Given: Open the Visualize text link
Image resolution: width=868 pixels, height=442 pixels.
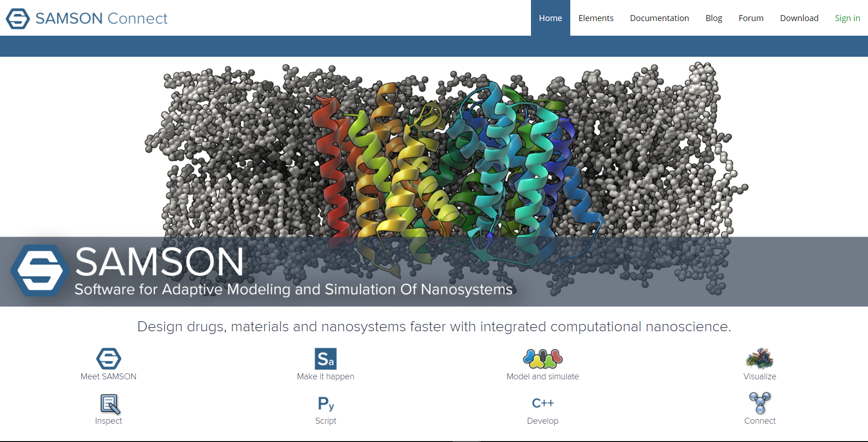Looking at the screenshot, I should click(760, 377).
